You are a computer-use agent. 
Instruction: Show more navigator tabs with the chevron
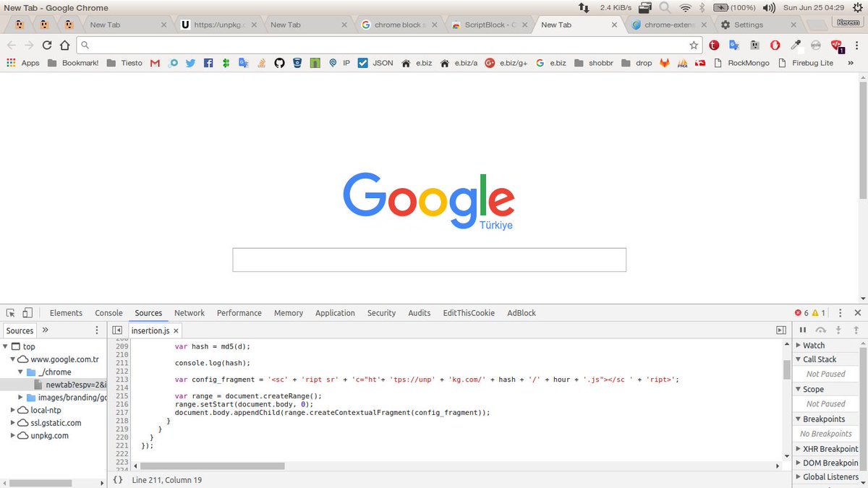click(45, 330)
